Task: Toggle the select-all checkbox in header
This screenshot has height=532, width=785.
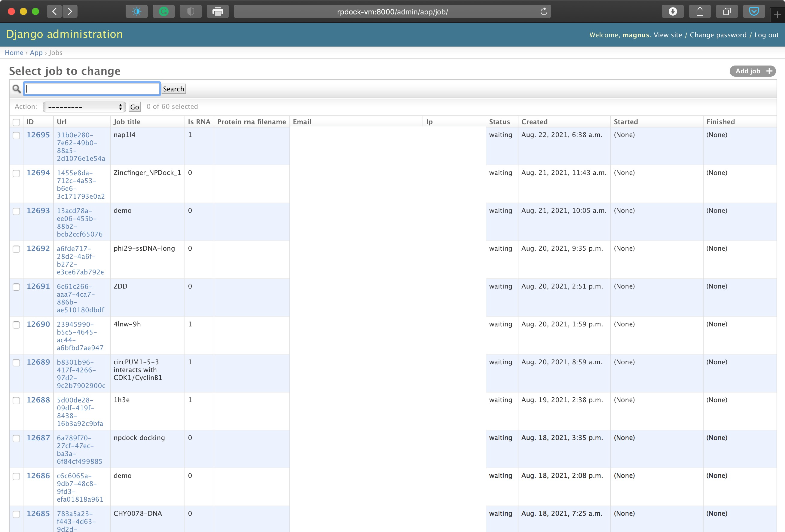Action: (16, 122)
